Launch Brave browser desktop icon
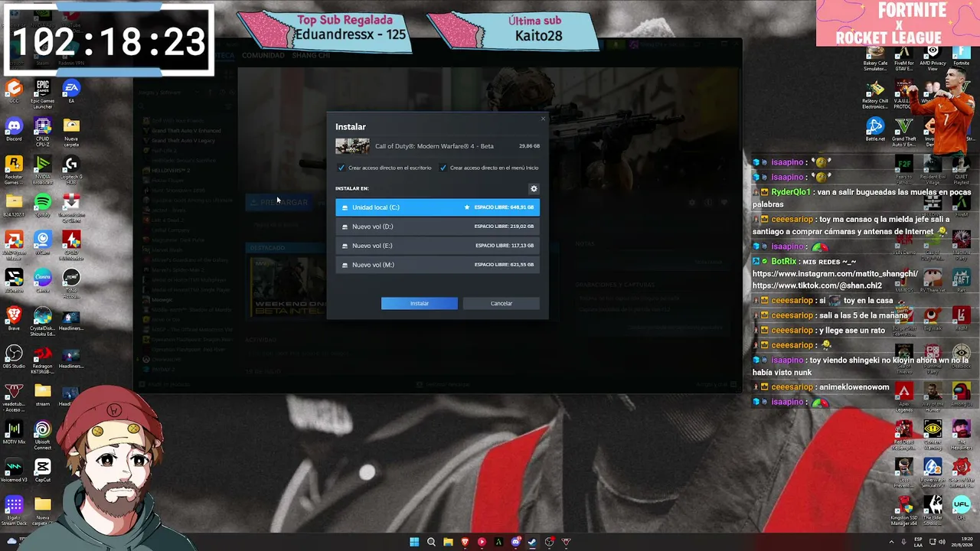Viewport: 980px width, 551px height. tap(14, 318)
